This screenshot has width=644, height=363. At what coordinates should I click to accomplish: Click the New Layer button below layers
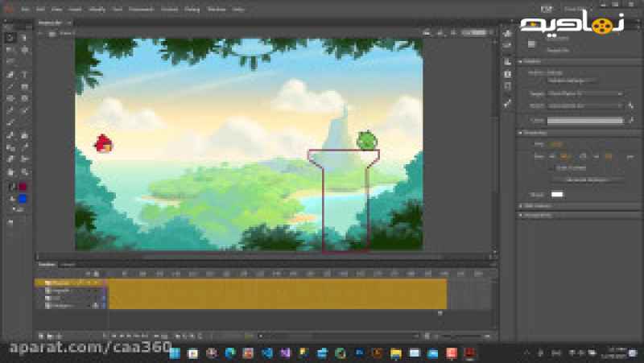(x=42, y=336)
